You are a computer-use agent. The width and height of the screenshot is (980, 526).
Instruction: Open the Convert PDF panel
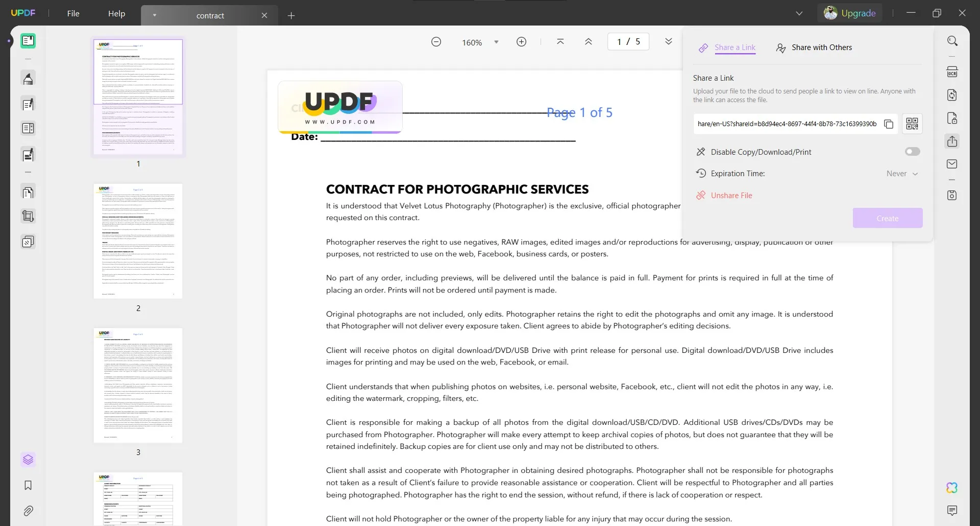[x=952, y=95]
